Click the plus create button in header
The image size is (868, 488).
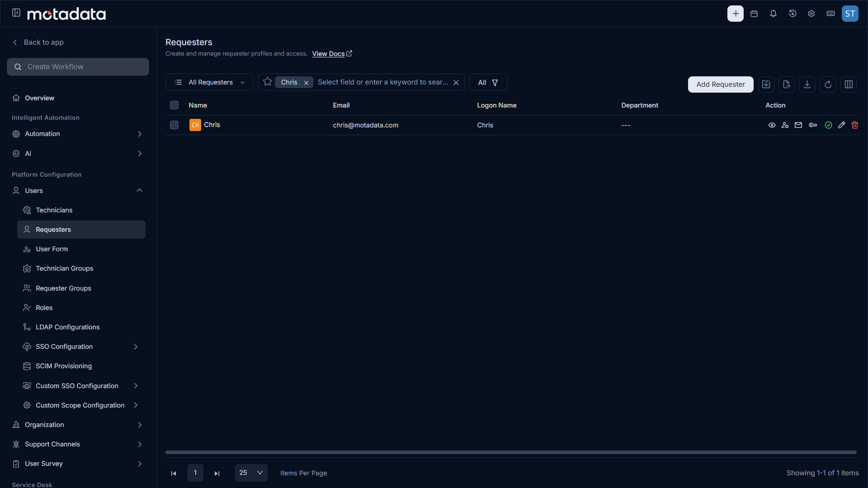coord(736,14)
